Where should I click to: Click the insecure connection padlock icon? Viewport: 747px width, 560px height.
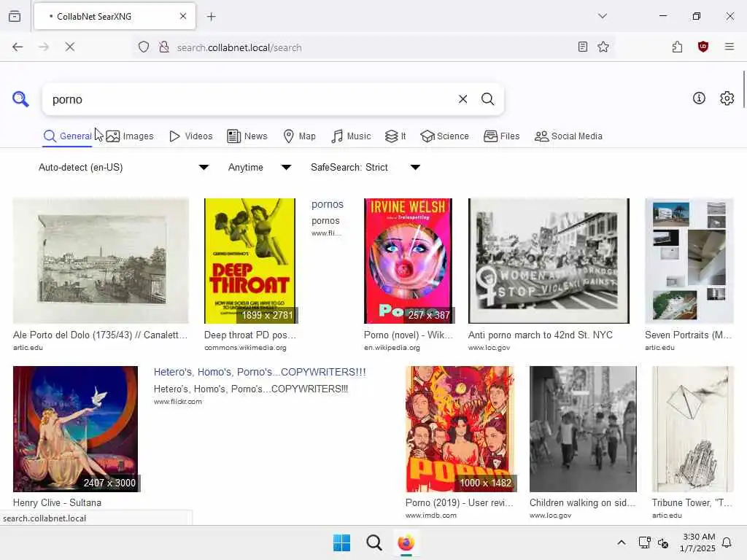click(x=164, y=47)
